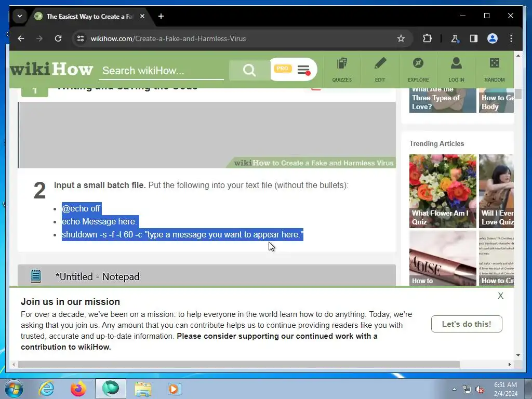Viewport: 532px width, 399px height.
Task: Click the horizontal scrollbar thumb
Action: [x=239, y=364]
